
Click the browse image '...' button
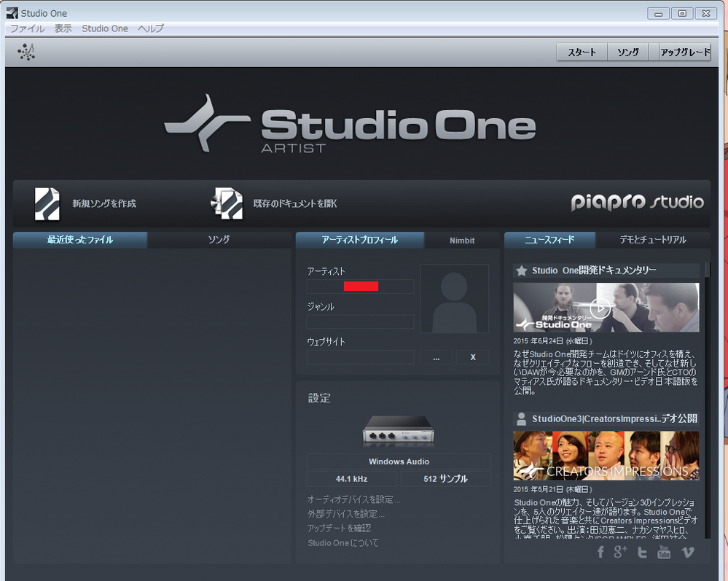[437, 357]
